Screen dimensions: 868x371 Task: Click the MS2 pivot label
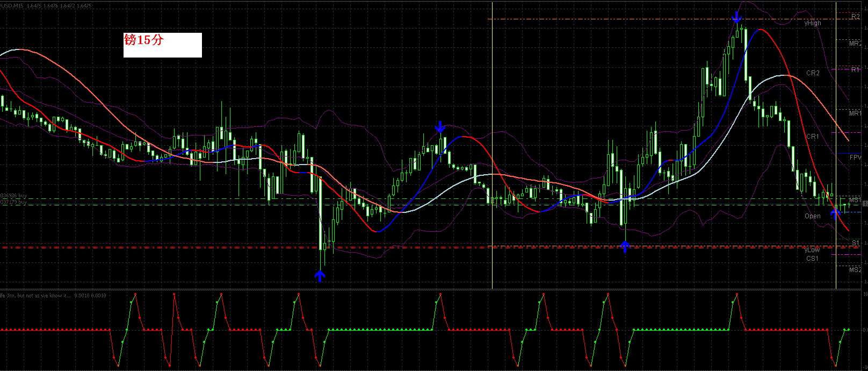855,270
